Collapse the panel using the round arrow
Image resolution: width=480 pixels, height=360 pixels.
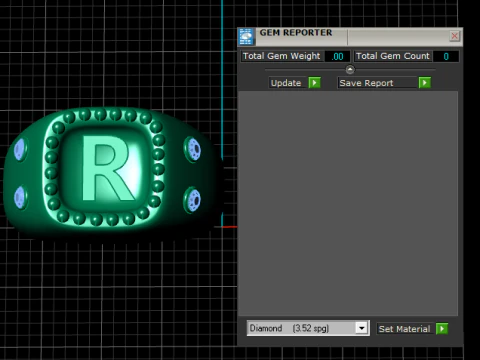350,70
